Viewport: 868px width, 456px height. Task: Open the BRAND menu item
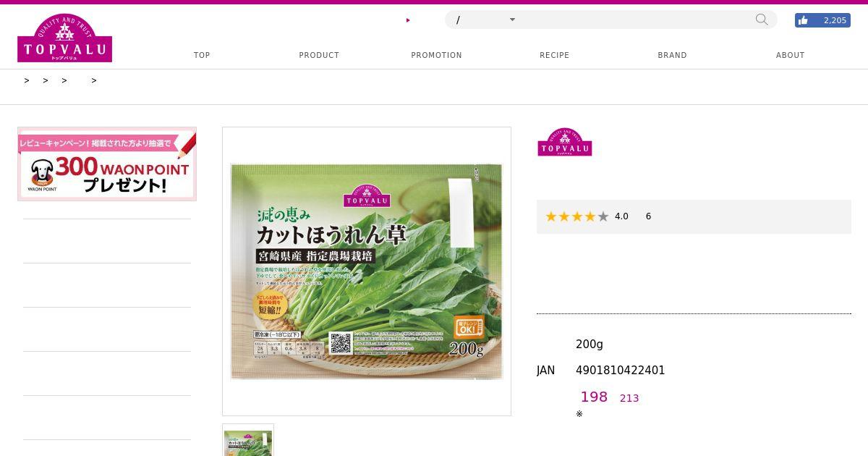pyautogui.click(x=672, y=55)
